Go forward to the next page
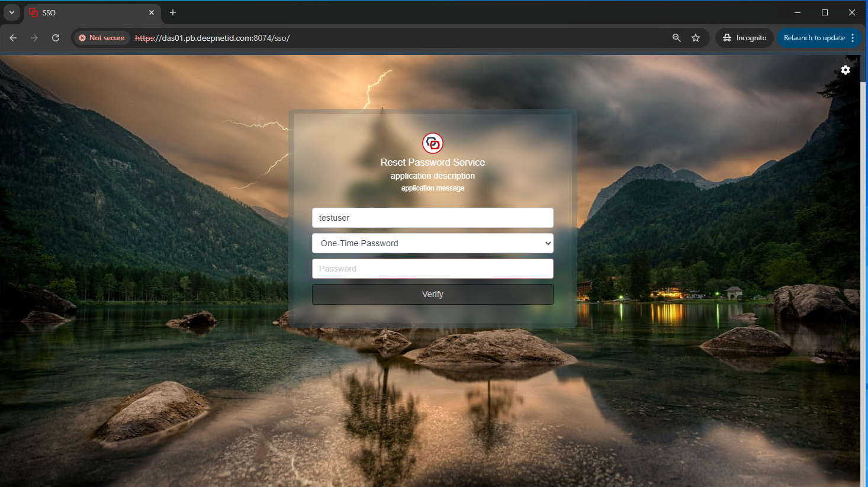The width and height of the screenshot is (868, 487). [x=34, y=38]
